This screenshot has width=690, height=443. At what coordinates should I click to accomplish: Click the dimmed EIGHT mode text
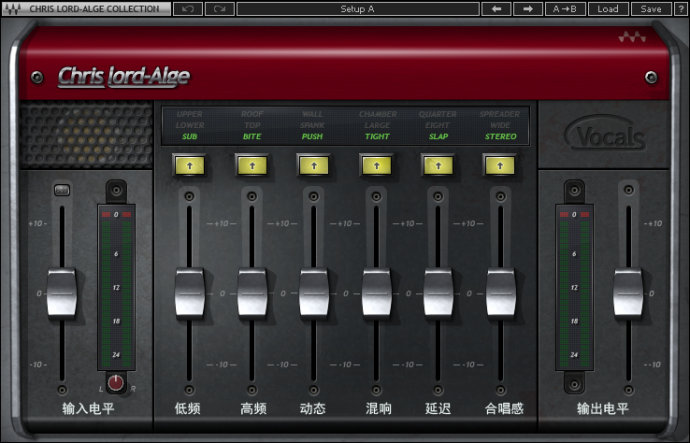coord(438,125)
